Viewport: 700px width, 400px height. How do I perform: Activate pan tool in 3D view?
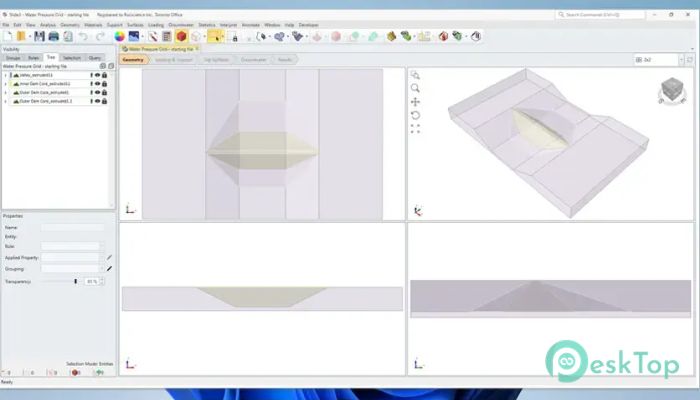coord(415,102)
